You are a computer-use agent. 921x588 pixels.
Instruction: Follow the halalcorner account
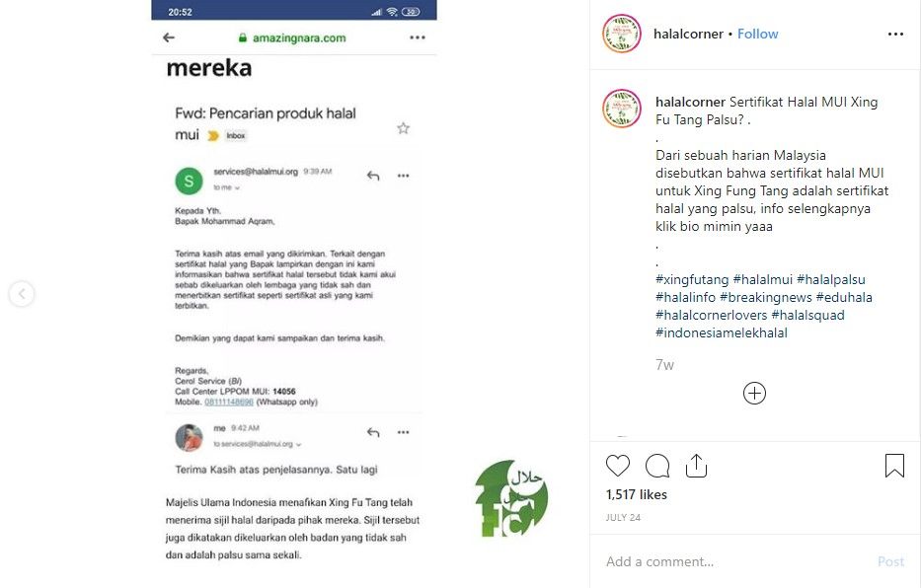coord(758,34)
